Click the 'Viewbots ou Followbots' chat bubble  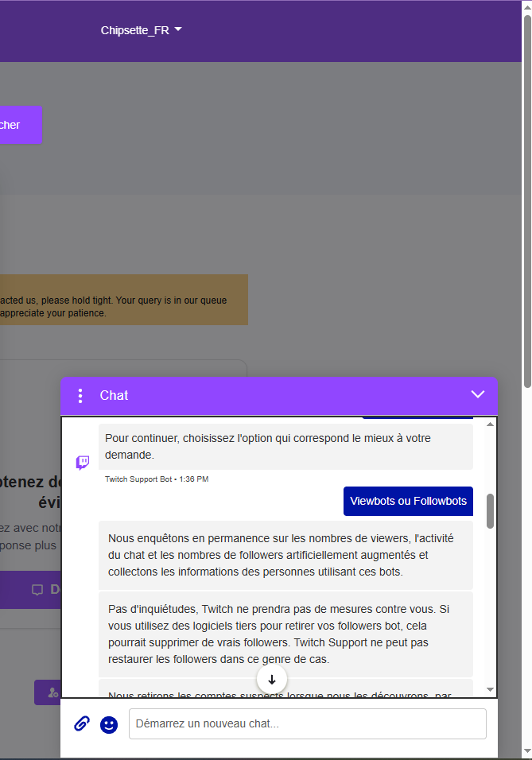click(408, 501)
